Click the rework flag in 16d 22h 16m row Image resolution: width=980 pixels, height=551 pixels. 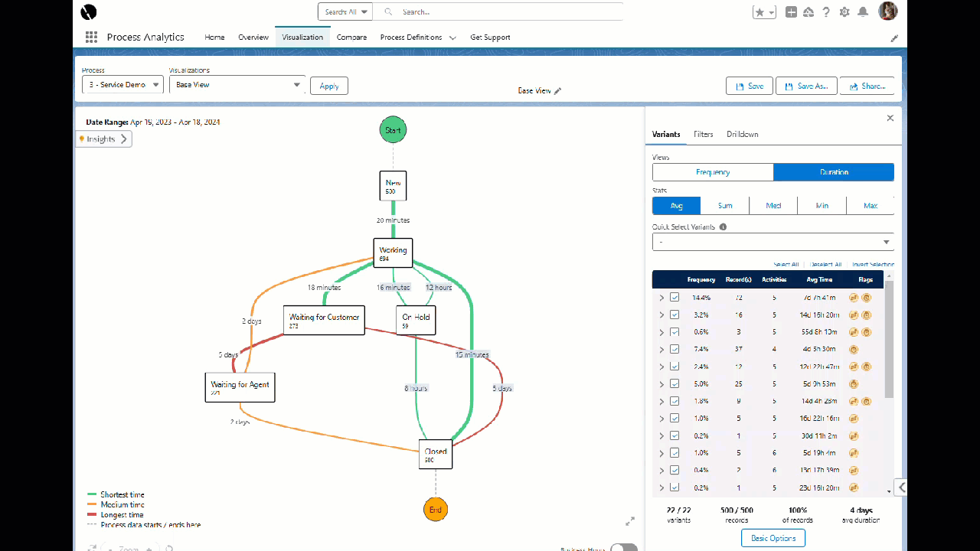(854, 419)
